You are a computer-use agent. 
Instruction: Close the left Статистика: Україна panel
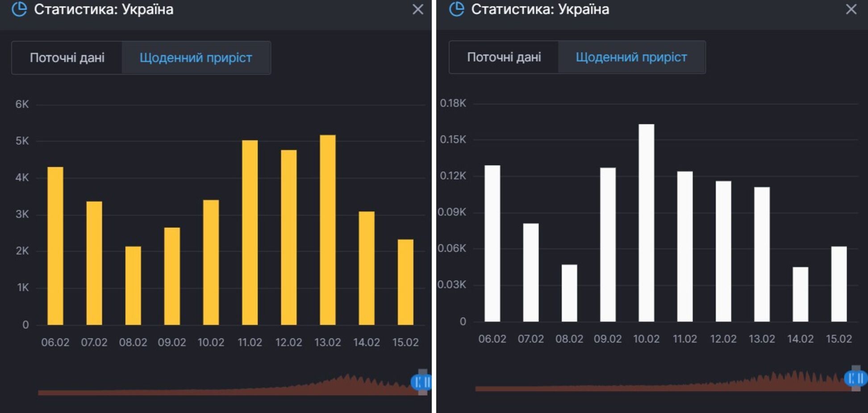point(417,9)
